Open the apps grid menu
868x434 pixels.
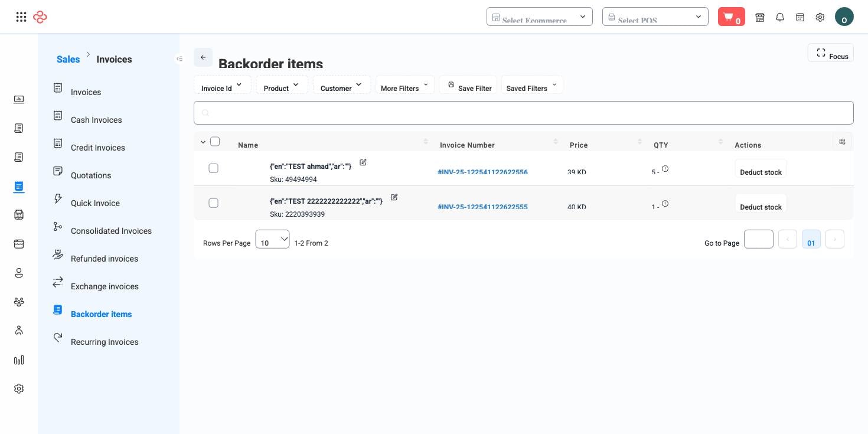pos(21,17)
